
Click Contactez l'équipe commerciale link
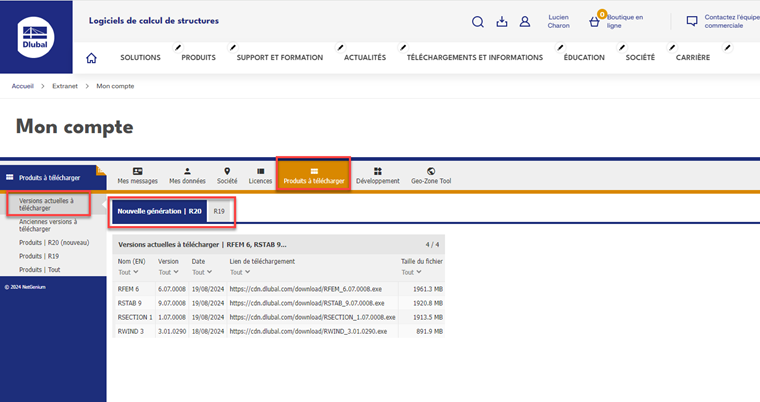[x=732, y=21]
